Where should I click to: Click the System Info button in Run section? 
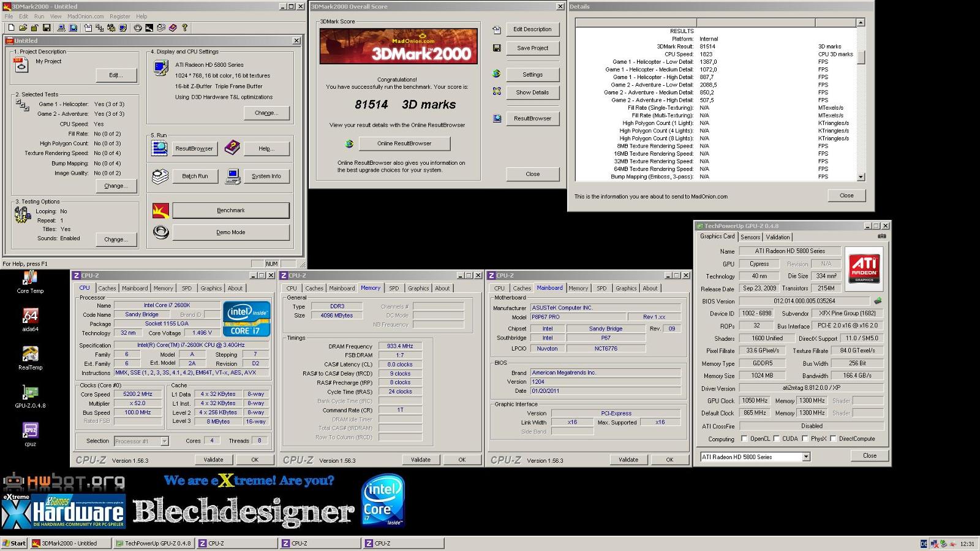coord(266,176)
